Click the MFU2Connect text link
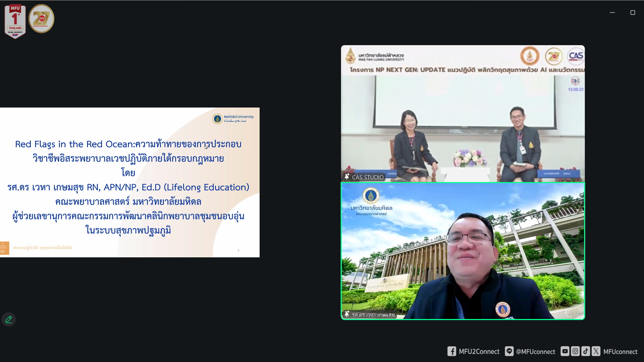The image size is (644, 362). [479, 352]
